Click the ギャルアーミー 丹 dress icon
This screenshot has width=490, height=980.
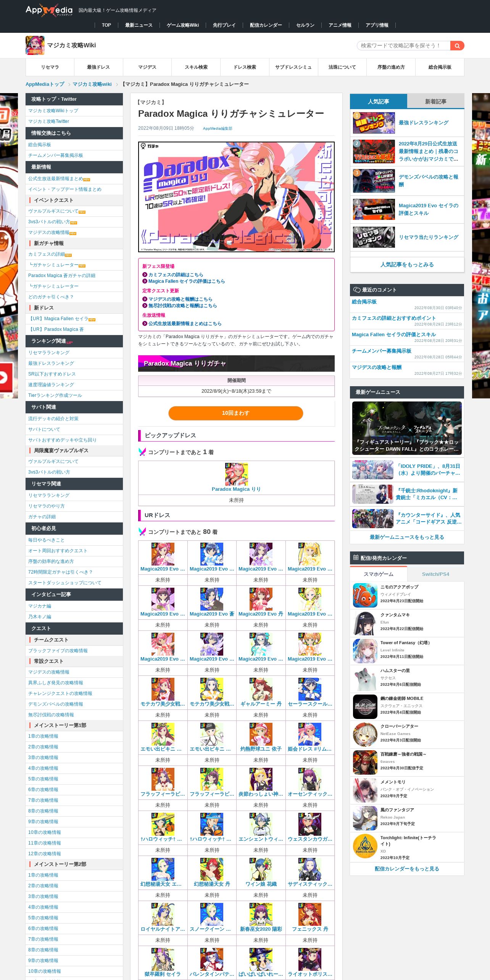click(261, 689)
